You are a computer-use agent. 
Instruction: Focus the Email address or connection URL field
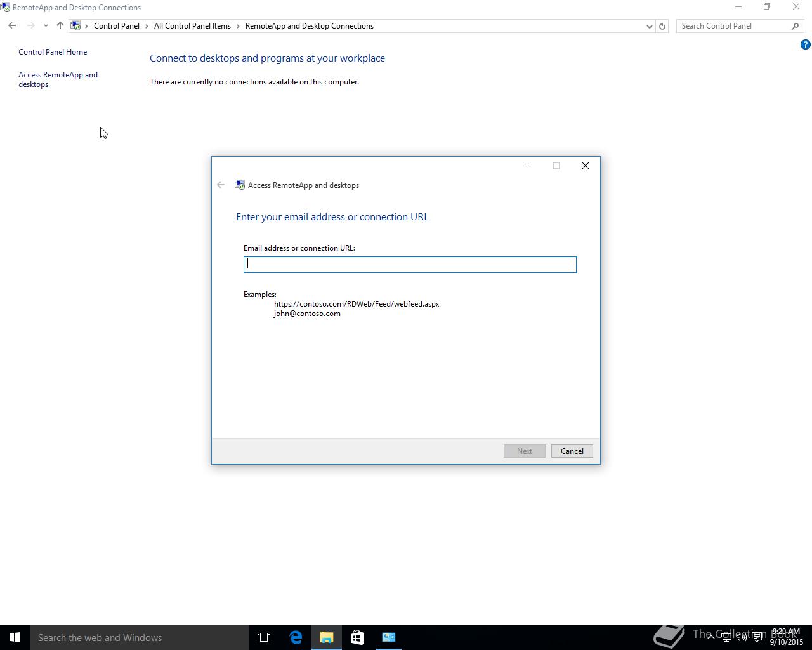click(x=410, y=265)
